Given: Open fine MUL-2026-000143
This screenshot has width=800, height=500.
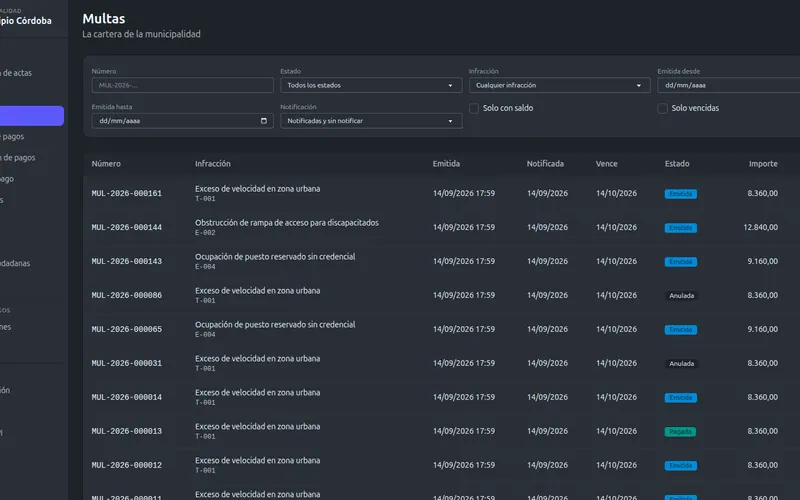Looking at the screenshot, I should pos(127,261).
